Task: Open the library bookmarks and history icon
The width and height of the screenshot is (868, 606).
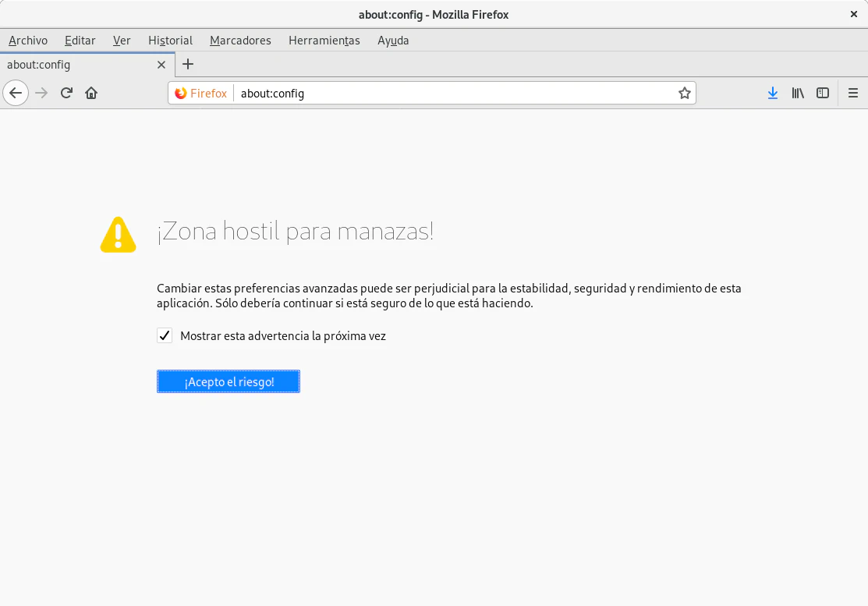Action: [x=798, y=93]
